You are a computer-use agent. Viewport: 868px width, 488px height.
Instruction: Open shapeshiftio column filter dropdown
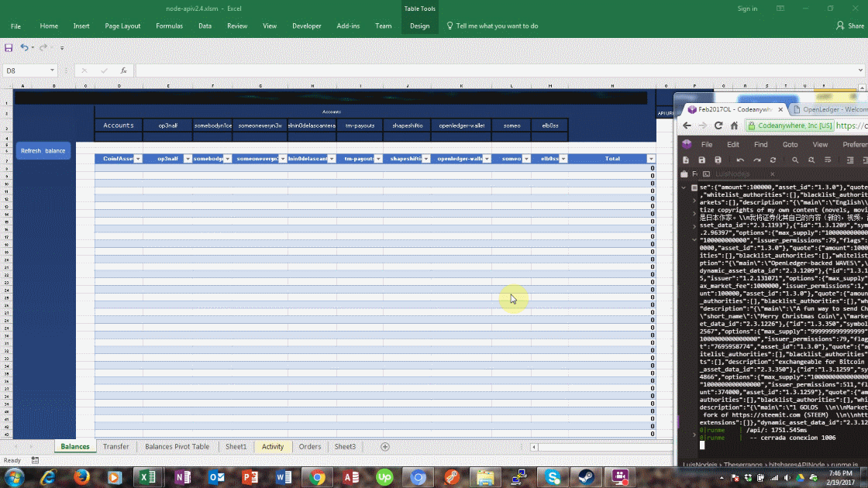[x=425, y=159]
